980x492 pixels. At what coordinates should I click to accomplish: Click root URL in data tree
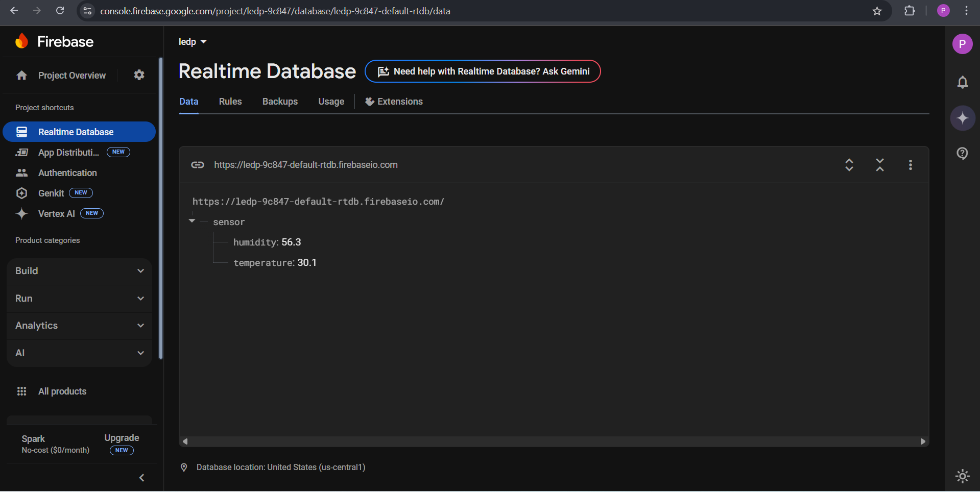click(x=318, y=202)
